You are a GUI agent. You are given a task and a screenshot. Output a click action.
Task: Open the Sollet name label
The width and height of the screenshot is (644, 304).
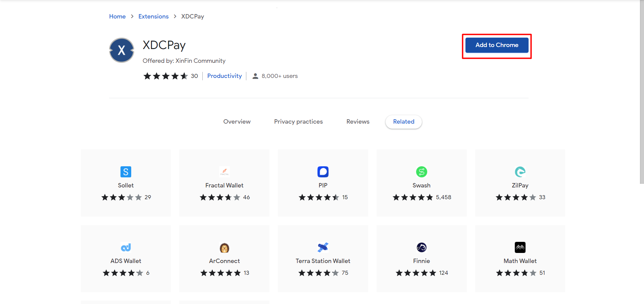tap(126, 185)
